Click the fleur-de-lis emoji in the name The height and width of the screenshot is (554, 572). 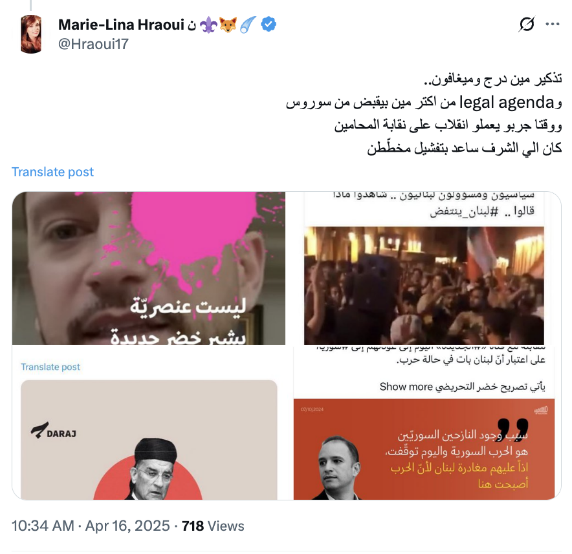[x=209, y=25]
